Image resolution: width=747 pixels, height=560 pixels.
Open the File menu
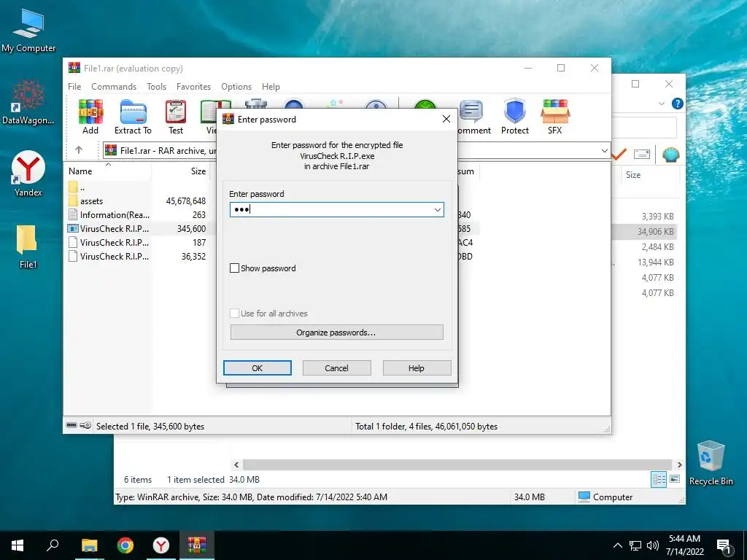(x=74, y=87)
